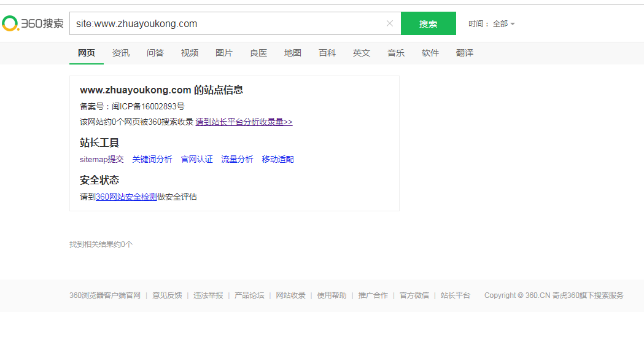Go to the 良医 tab
644x344 pixels.
(258, 53)
